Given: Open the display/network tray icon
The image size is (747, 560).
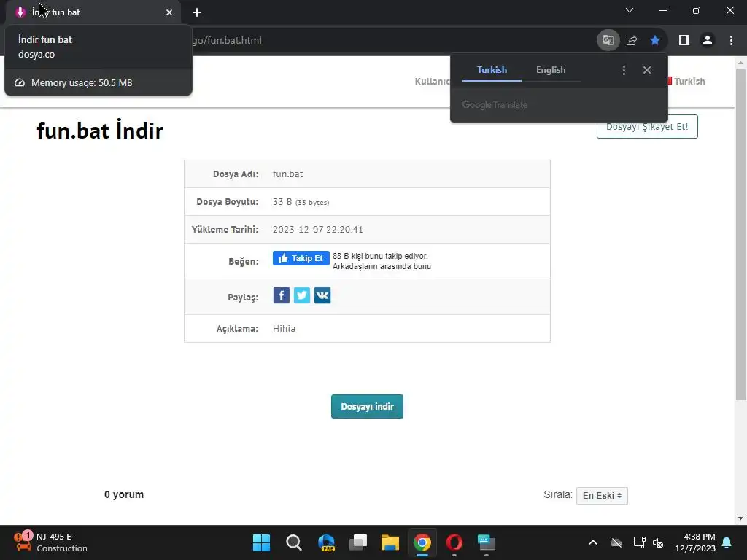Looking at the screenshot, I should pos(639,542).
